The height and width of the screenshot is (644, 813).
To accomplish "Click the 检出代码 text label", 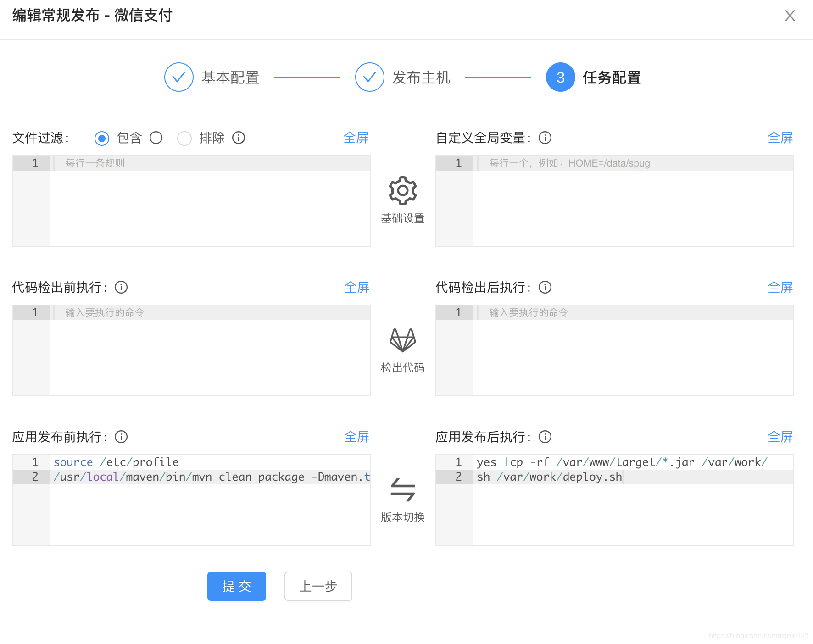I will tap(403, 368).
